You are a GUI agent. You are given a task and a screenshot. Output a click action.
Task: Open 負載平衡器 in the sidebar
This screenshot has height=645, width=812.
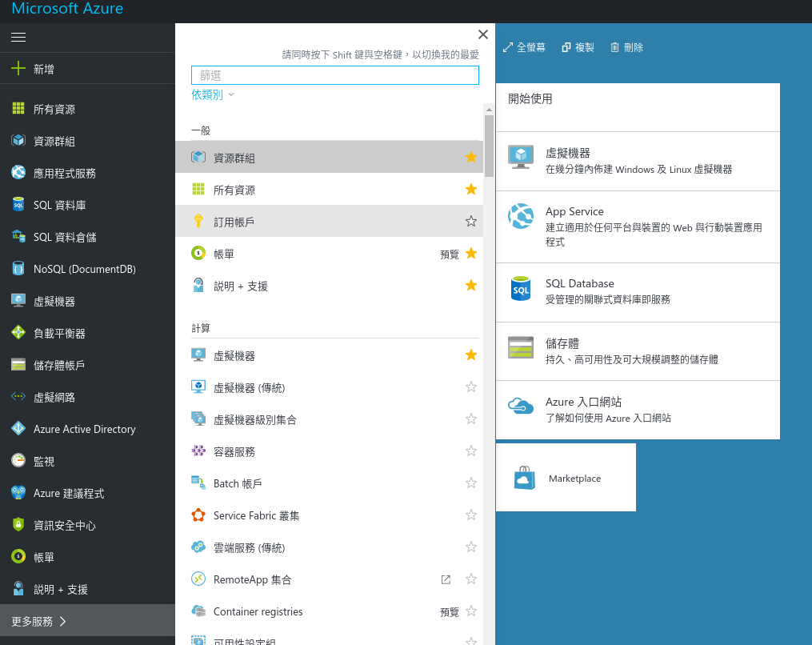87,333
